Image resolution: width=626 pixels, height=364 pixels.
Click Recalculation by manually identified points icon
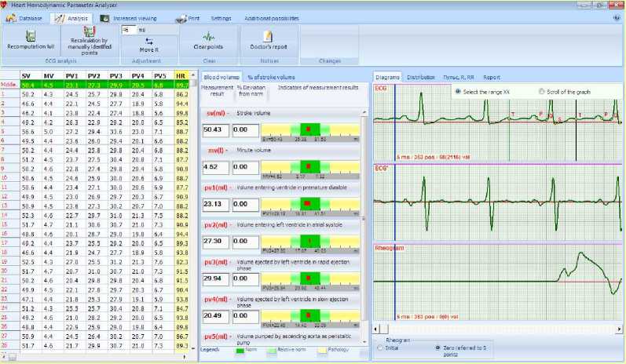coord(88,34)
